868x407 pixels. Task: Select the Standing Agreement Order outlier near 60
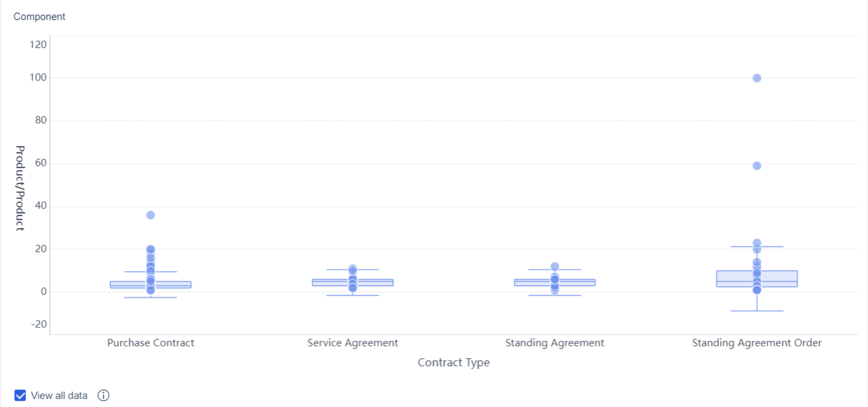coord(757,166)
